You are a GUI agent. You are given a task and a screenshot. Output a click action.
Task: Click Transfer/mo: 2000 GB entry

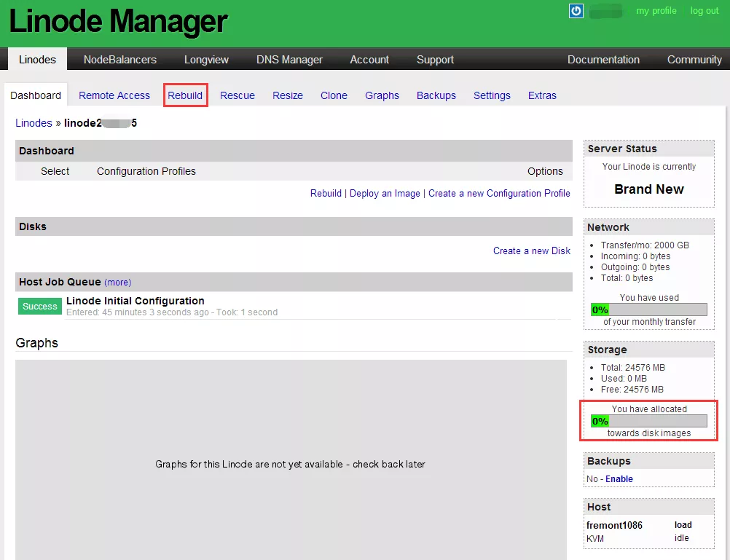point(645,245)
